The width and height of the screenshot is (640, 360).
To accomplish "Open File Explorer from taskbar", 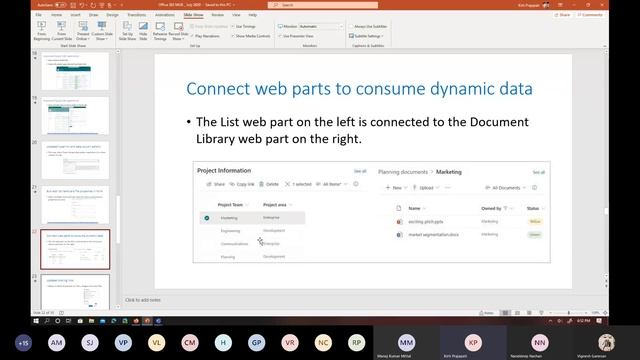I will coord(91,321).
